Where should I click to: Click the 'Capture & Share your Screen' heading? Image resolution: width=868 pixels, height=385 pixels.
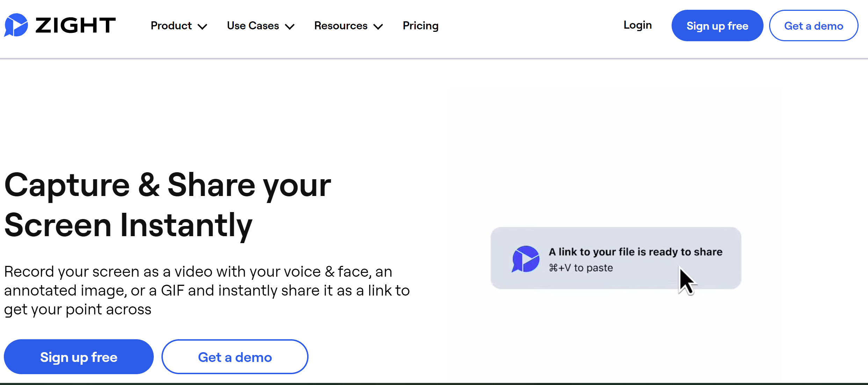coord(167,205)
